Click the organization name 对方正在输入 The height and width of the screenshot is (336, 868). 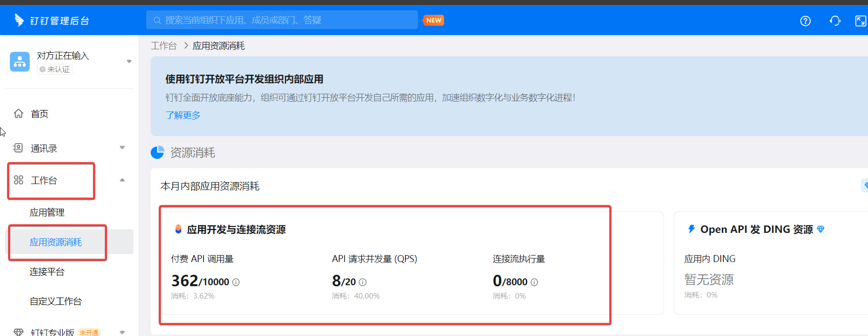63,56
